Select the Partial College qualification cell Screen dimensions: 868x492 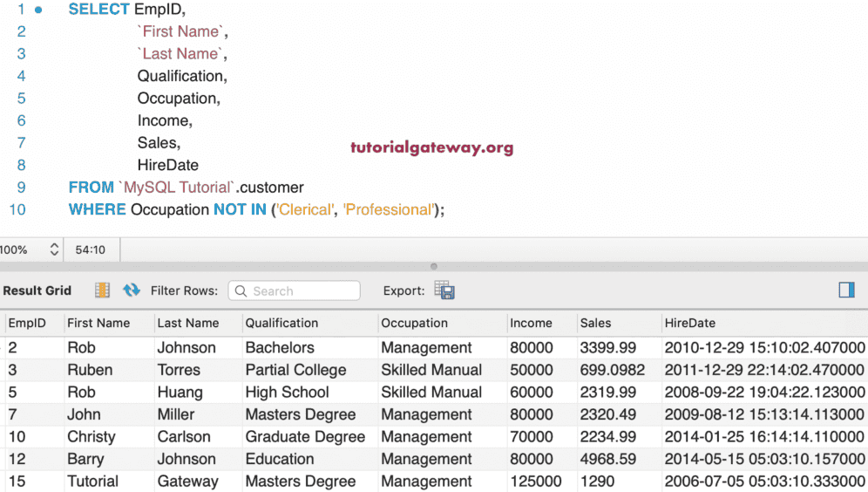pyautogui.click(x=295, y=370)
